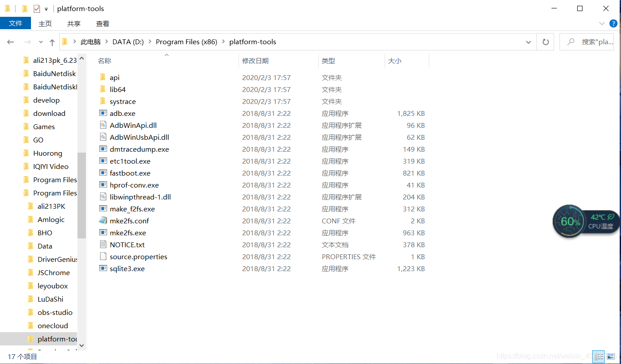Select the mke2fs.exe file icon
Image resolution: width=621 pixels, height=364 pixels.
pyautogui.click(x=103, y=233)
